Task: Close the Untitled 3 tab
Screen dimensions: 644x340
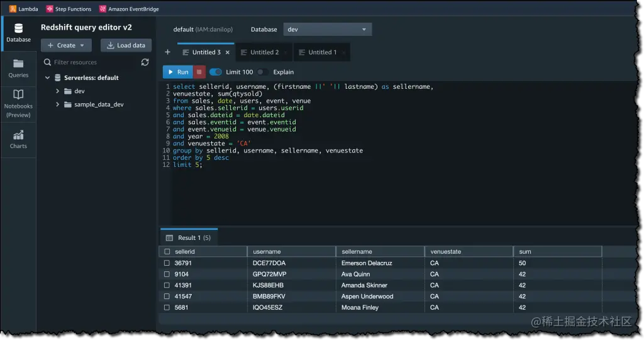Action: coord(228,52)
